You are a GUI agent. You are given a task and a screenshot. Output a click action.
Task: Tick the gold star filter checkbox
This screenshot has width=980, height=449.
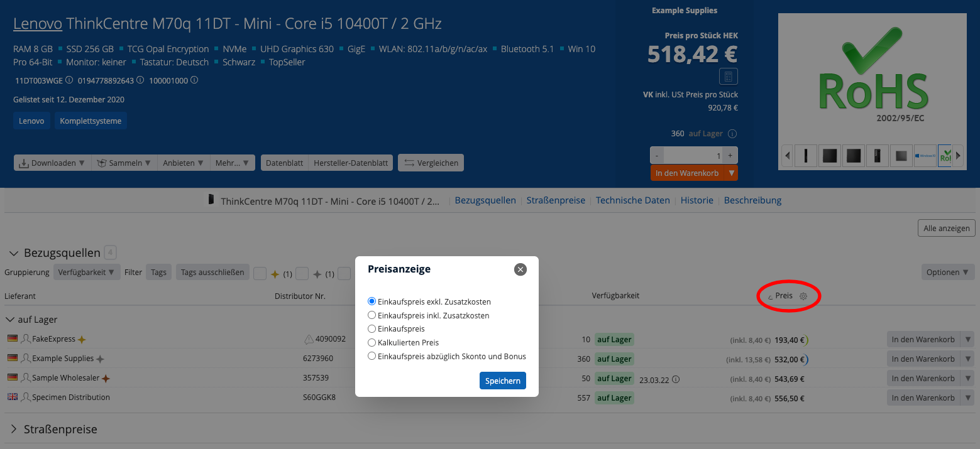coord(260,273)
